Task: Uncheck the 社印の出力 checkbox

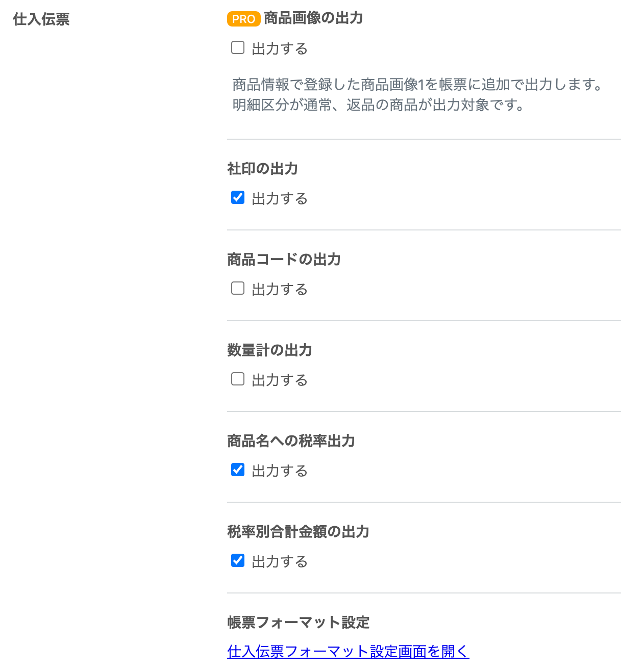Action: coord(238,198)
